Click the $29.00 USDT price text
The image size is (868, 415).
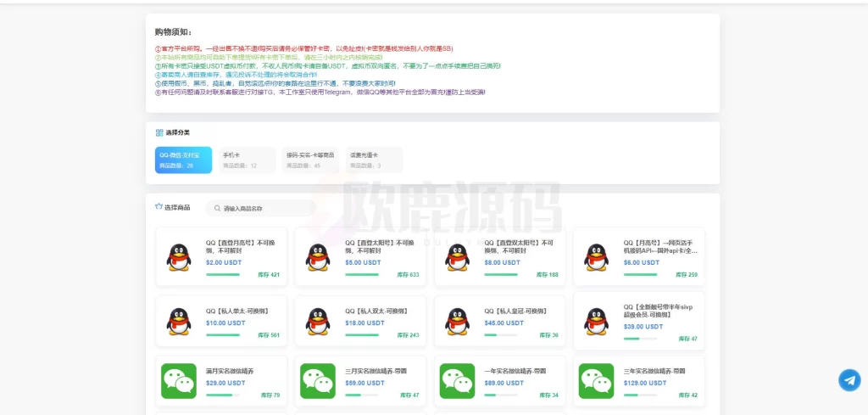[225, 383]
